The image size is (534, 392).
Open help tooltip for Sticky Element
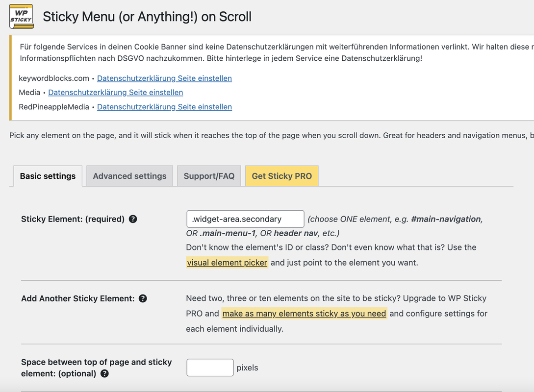(x=133, y=219)
